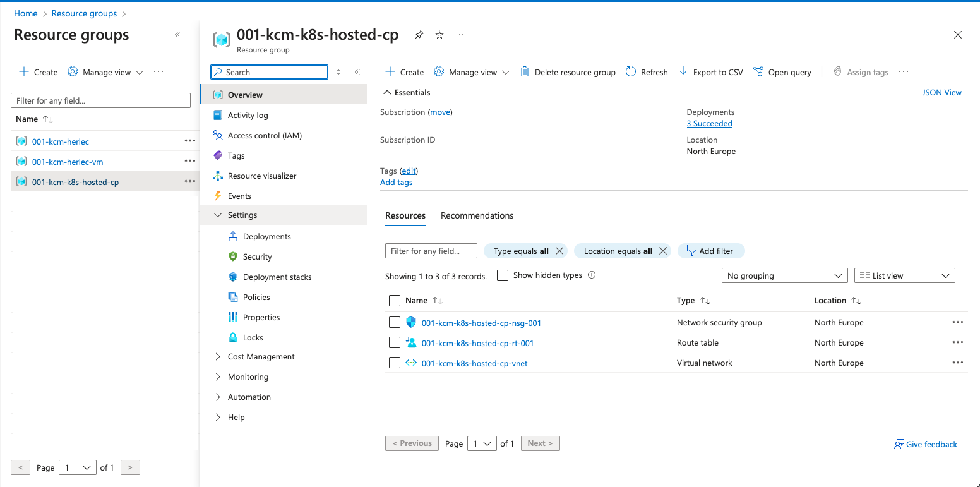Pin the resource group to dashboard
Viewport: 980px width, 487px height.
click(419, 35)
